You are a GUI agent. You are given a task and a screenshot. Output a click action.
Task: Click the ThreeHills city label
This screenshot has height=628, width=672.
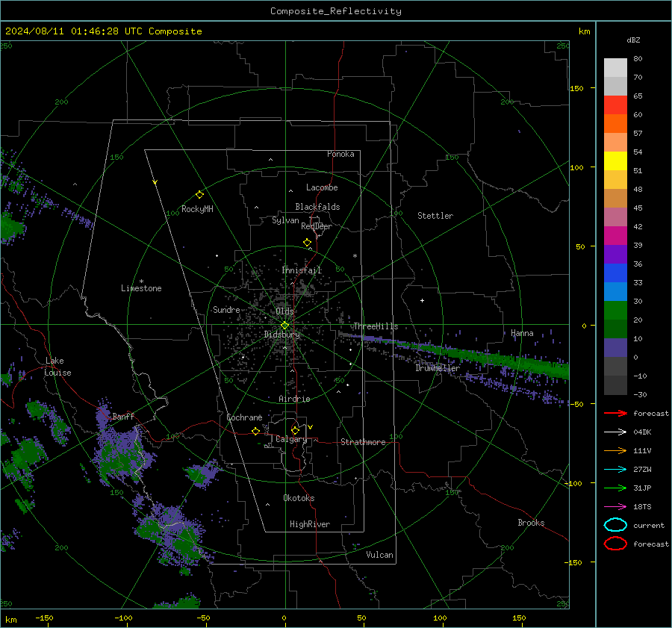tap(376, 326)
